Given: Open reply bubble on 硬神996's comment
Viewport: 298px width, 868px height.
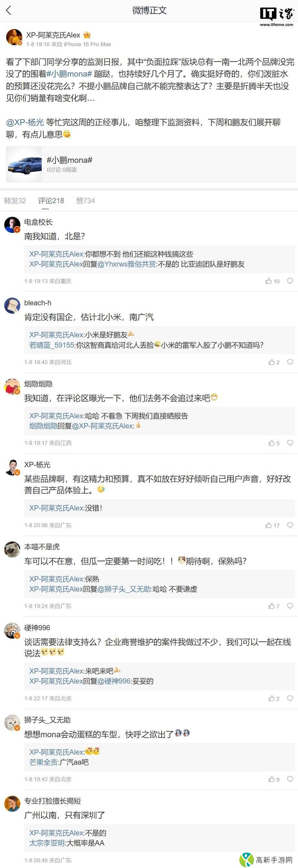Looking at the screenshot, I should [x=290, y=698].
